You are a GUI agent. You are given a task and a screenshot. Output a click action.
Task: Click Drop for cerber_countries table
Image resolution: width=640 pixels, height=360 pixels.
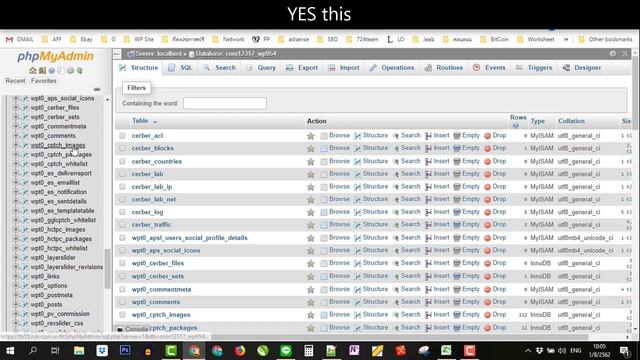495,161
